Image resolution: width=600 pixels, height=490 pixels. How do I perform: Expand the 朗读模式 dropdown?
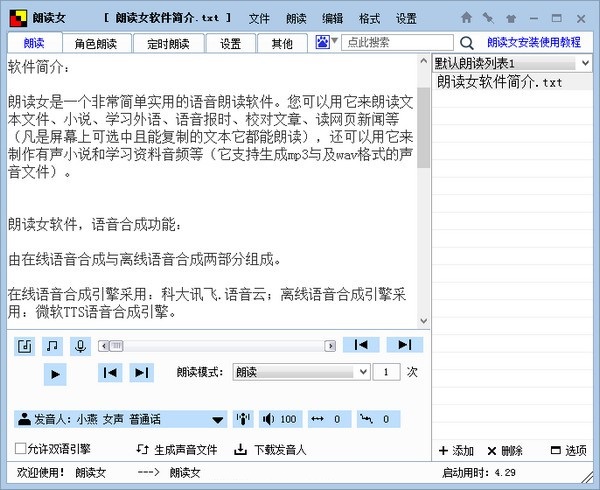coord(361,372)
